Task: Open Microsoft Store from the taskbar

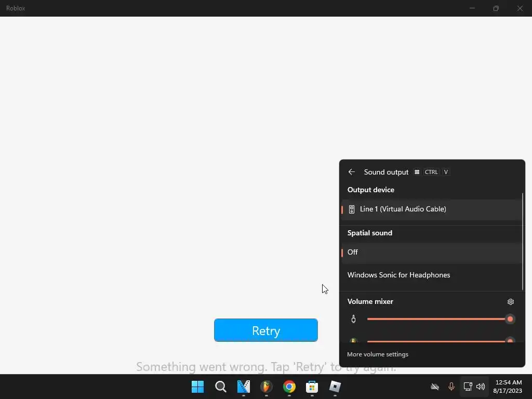Action: (312, 387)
